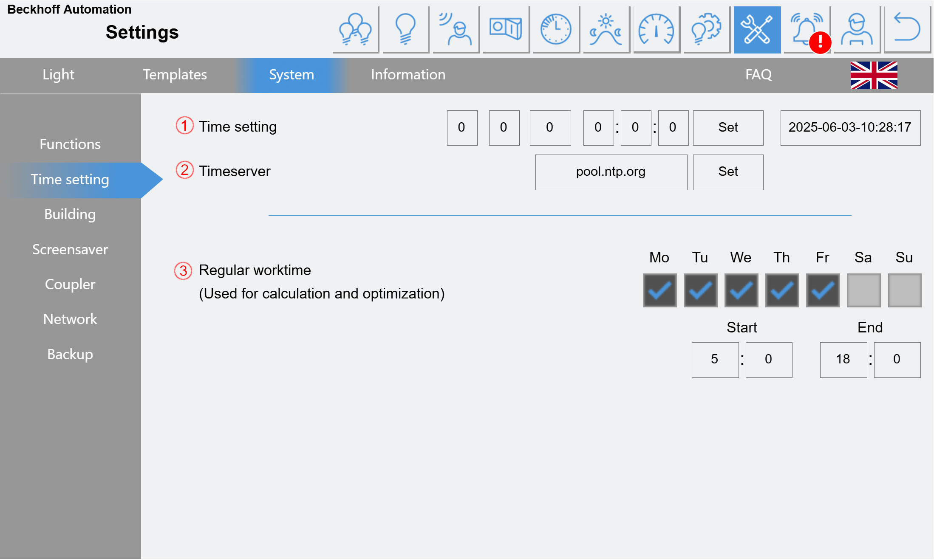The width and height of the screenshot is (934, 560).
Task: Click the Regular worktime label
Action: click(x=255, y=270)
